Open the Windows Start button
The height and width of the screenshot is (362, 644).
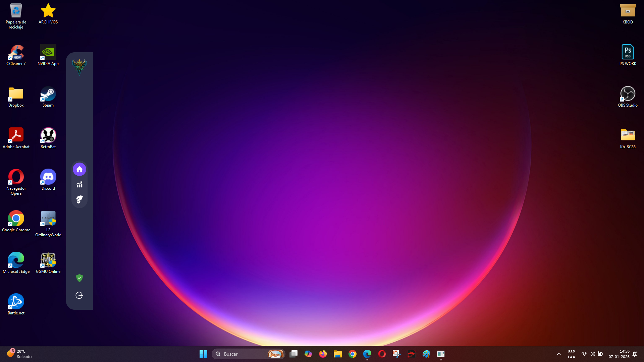[203, 354]
